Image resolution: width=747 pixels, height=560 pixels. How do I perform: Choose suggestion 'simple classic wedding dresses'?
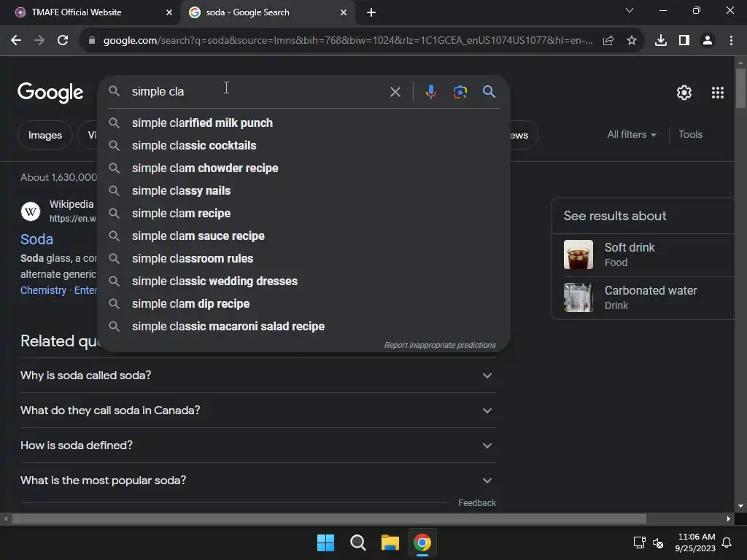[303, 281]
